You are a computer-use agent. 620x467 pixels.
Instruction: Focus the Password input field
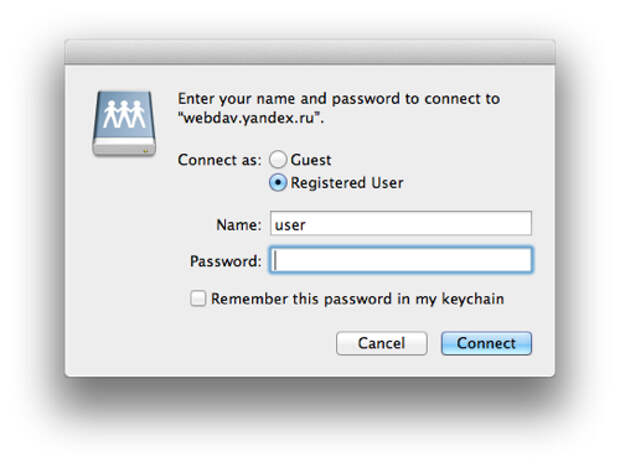[401, 261]
